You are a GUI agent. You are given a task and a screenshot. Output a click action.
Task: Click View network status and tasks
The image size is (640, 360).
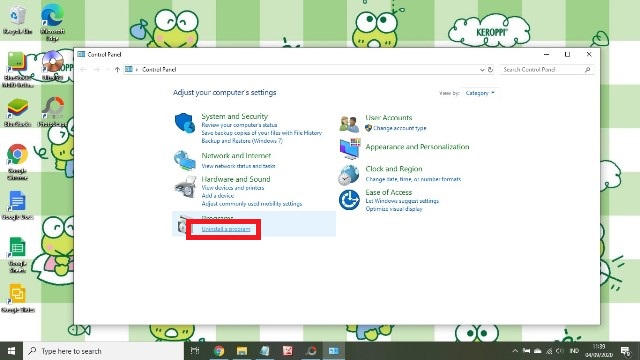tap(238, 166)
